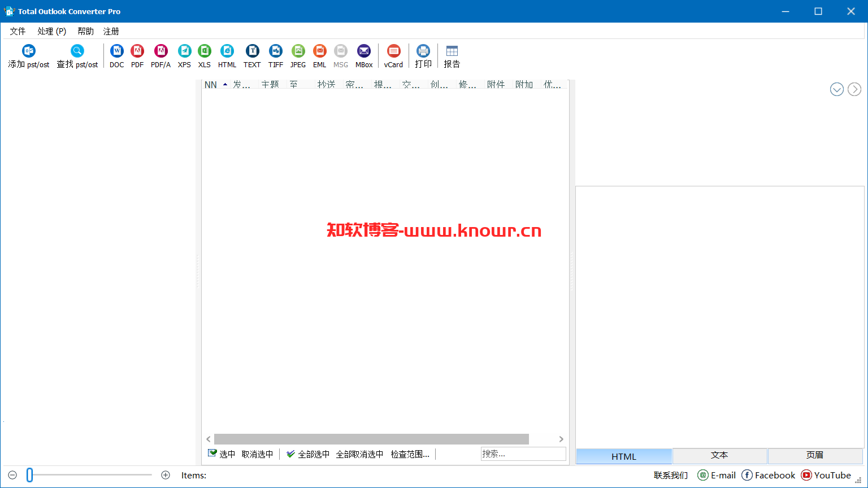Convert to DOC format
Screen dimensions: 868x488
point(116,56)
